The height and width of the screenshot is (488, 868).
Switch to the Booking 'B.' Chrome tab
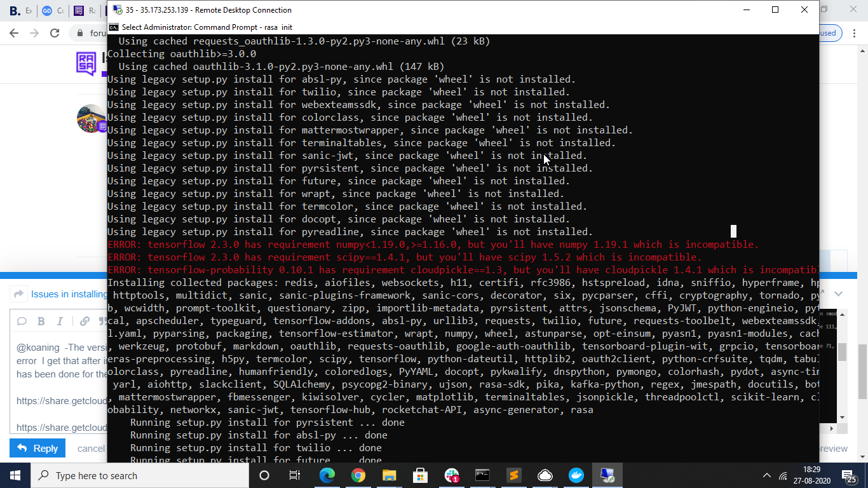point(19,11)
